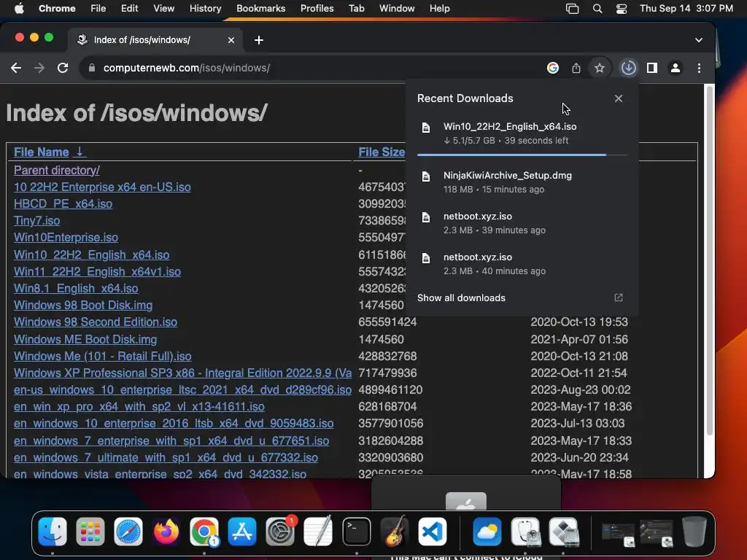Launch Visual Studio Code from the Dock

pos(433,532)
